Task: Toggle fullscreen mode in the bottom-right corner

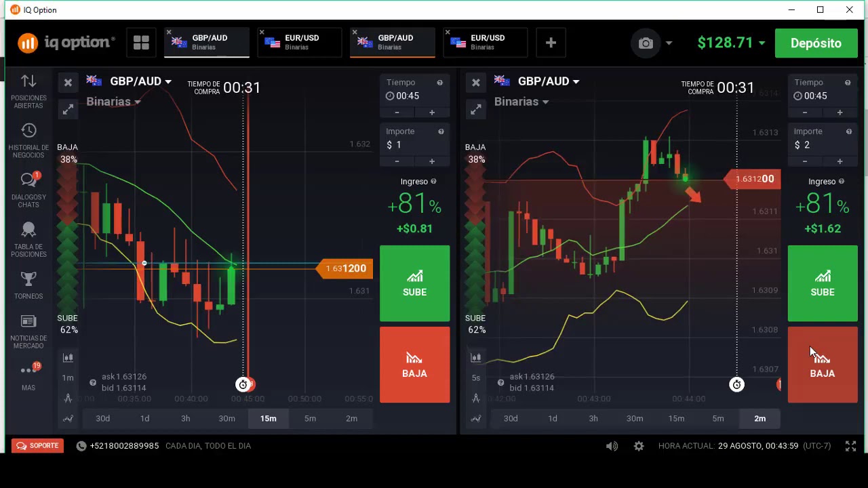Action: (x=850, y=446)
